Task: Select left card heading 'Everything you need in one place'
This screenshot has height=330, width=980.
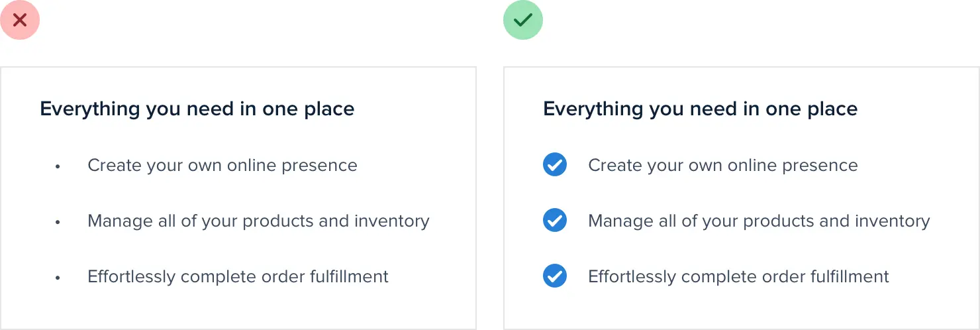Action: [x=197, y=109]
